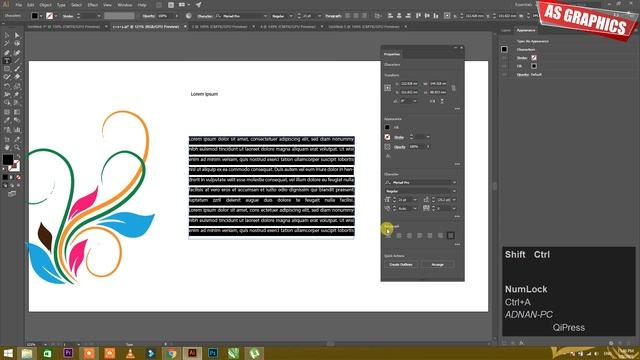
Task: Click the Paragraph link in control bar
Action: click(333, 16)
